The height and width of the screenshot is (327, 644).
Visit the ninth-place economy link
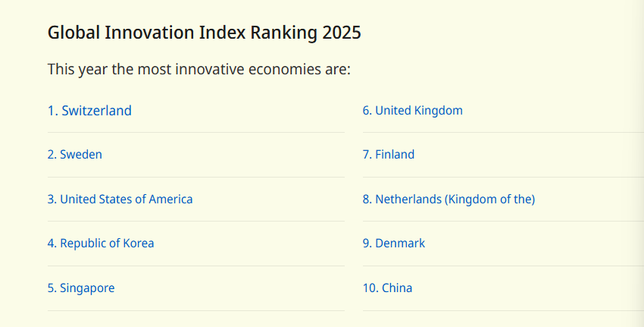(x=394, y=244)
